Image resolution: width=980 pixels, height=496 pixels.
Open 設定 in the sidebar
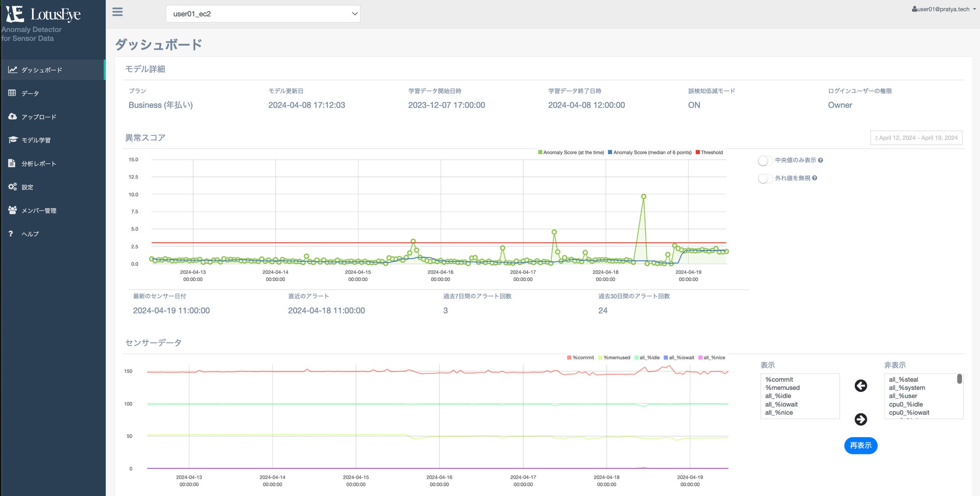coord(53,187)
